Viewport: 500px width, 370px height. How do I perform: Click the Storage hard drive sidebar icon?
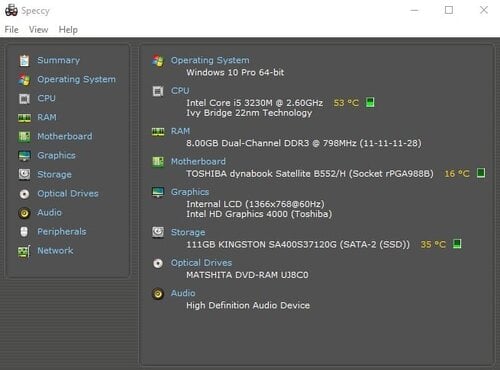24,174
